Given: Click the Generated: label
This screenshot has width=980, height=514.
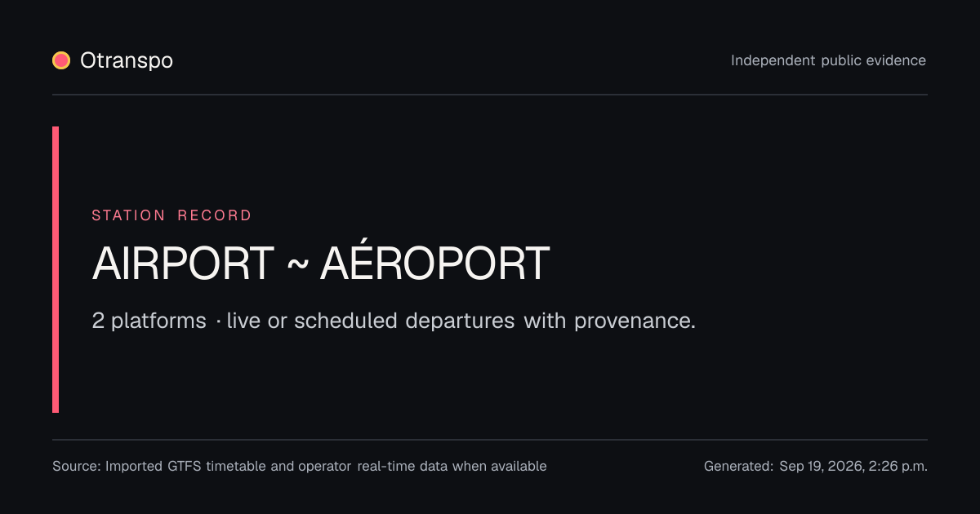Looking at the screenshot, I should [738, 467].
